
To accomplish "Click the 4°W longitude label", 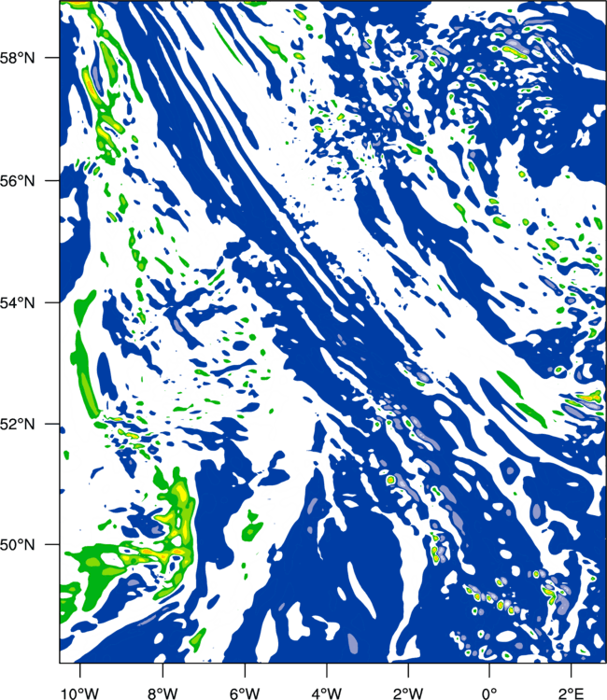I will tap(327, 693).
